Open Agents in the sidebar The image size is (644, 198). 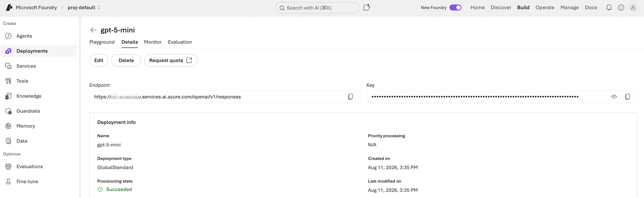(x=39, y=36)
